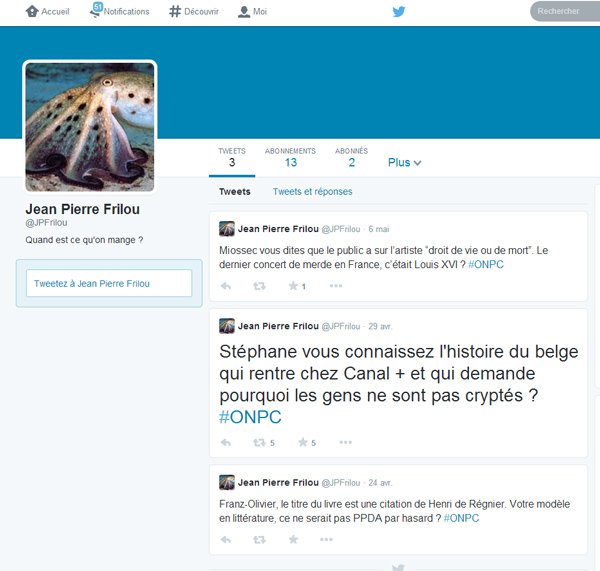600x571 pixels.
Task: Reply to the Miossec tweet from 6 mai
Action: coord(226,286)
